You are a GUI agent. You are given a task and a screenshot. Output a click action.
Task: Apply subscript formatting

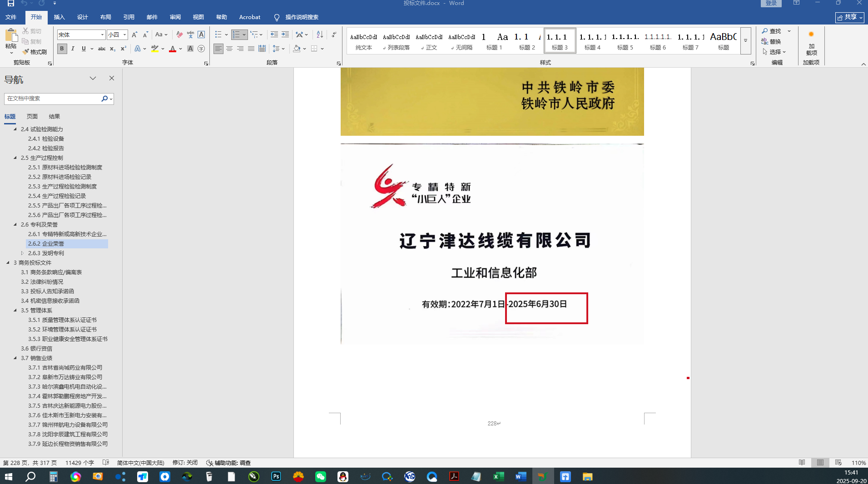pos(113,49)
